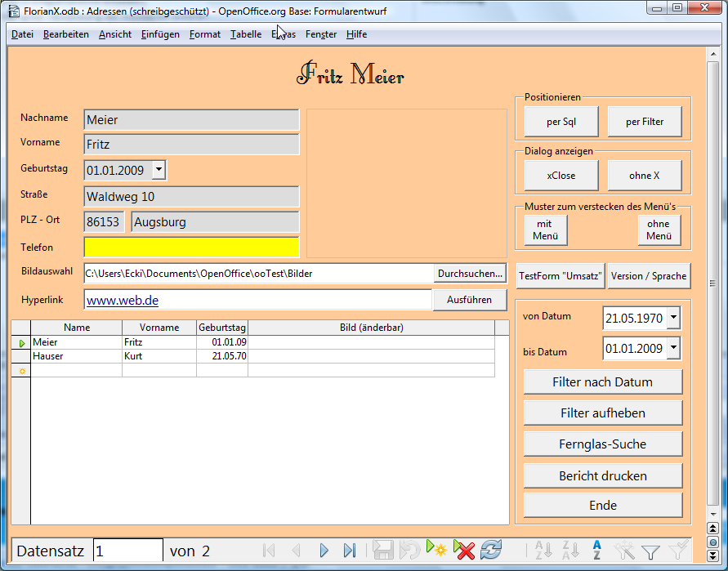The image size is (728, 571).
Task: Open the blue AZ sort dialog icon
Action: pyautogui.click(x=597, y=550)
